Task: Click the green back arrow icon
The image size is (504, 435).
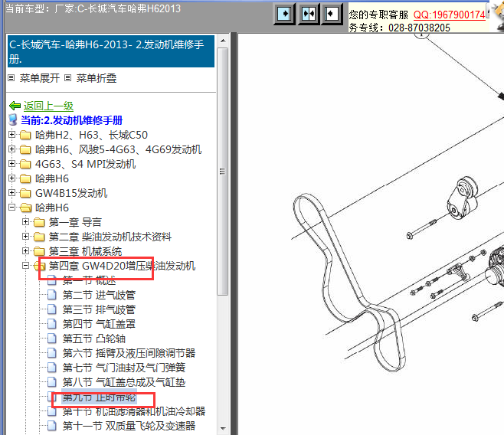Action: [15, 106]
